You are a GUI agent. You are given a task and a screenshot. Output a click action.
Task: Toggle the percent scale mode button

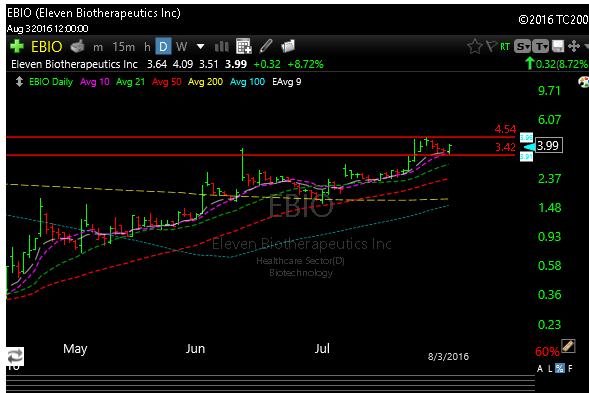click(x=560, y=369)
